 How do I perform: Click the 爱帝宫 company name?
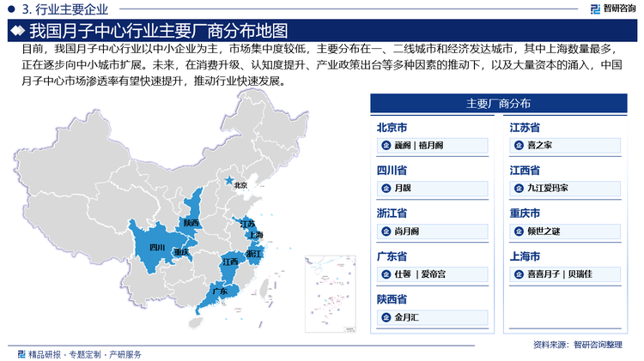(x=434, y=274)
